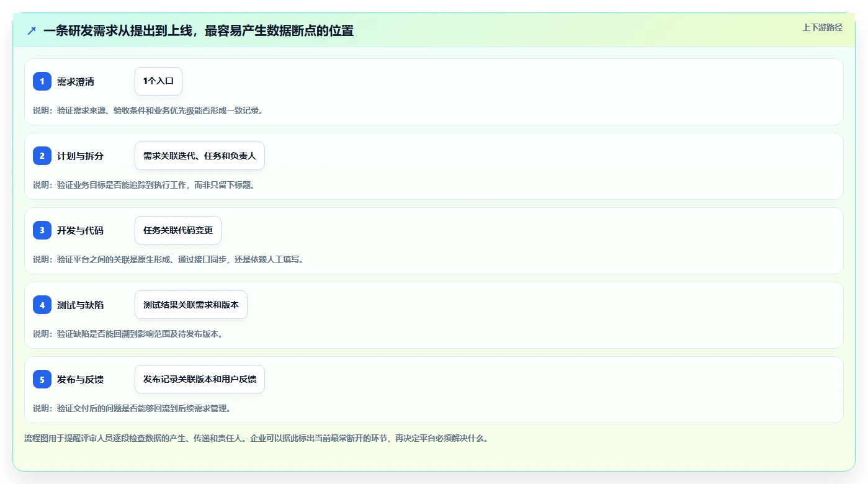Click the 上下游路径 label at top right
The width and height of the screenshot is (868, 484).
[822, 27]
